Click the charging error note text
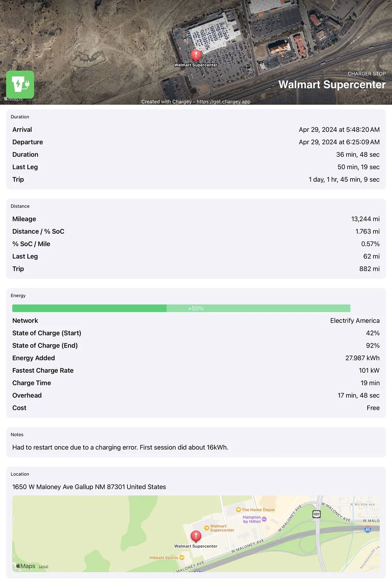Screen dimensions: 392x583 point(120,447)
